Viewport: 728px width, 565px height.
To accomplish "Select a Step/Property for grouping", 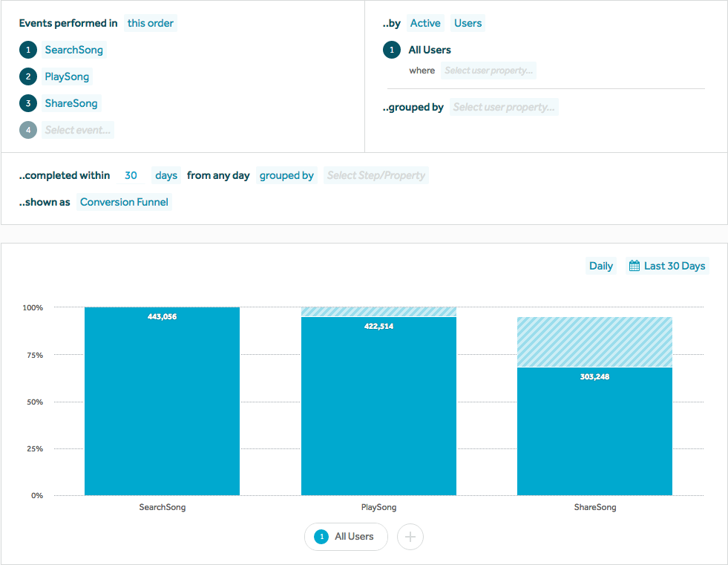I will [376, 176].
